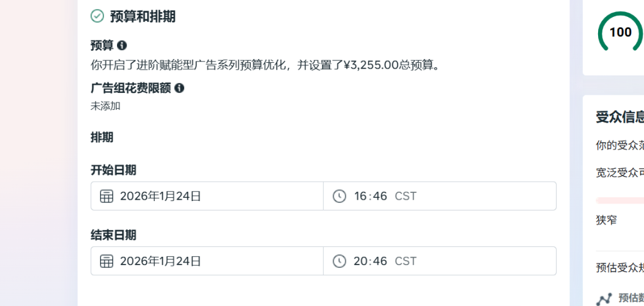Click the info icon beside 广告组花费限额
This screenshot has height=306, width=644.
[x=179, y=88]
